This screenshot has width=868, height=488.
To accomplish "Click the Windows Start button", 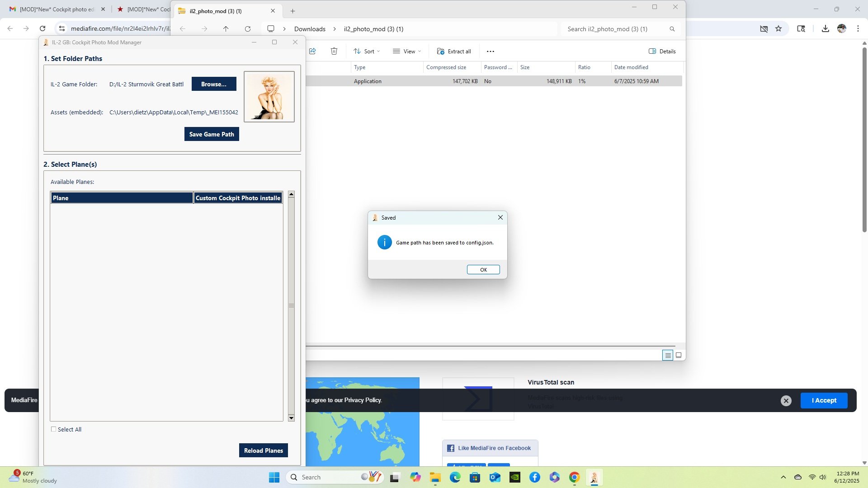I will tap(274, 477).
